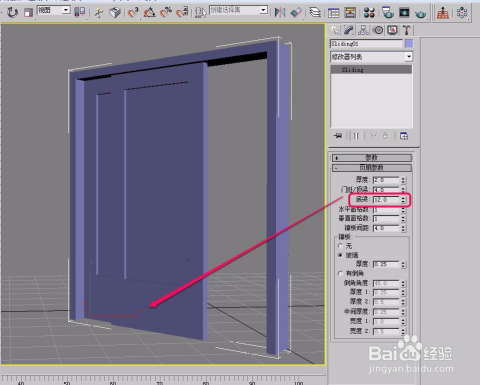Open the Material Editor (colored spheres icon)
Screen dimensions: 480x385
[x=369, y=13]
